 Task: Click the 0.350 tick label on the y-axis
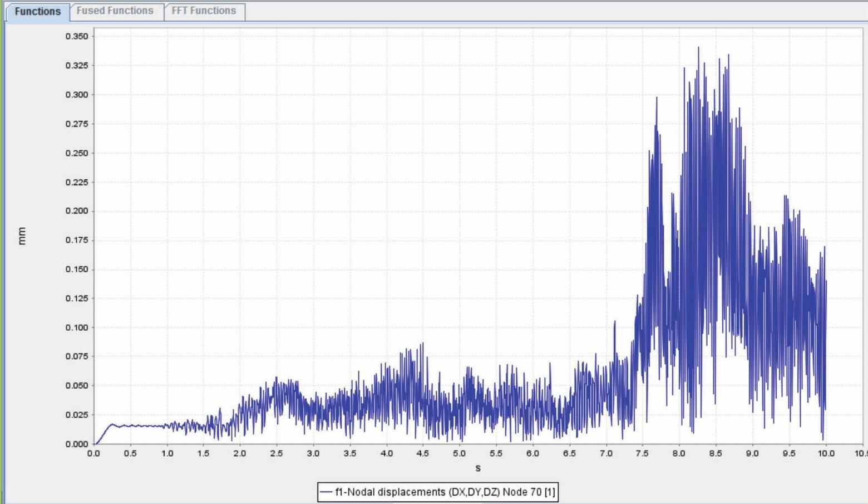point(76,36)
